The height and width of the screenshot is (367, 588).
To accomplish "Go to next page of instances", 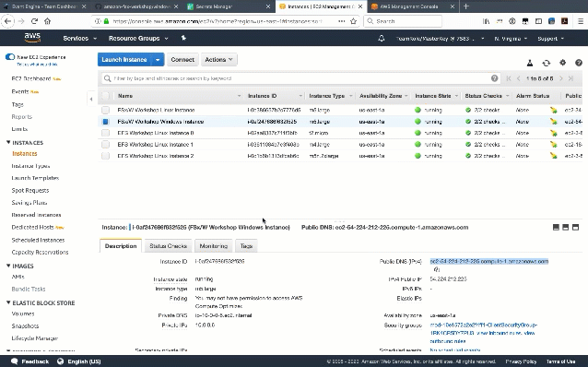I will click(x=561, y=78).
